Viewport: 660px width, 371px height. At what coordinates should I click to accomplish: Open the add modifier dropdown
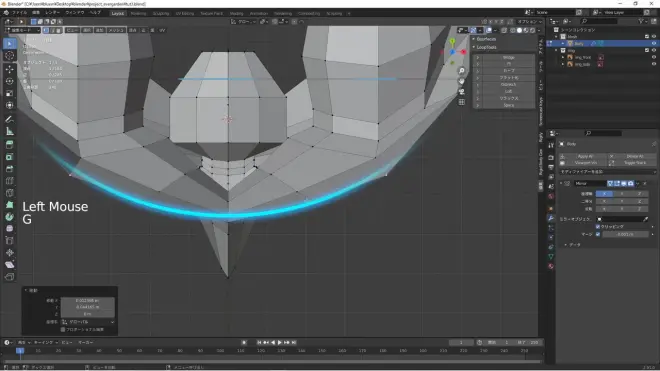pyautogui.click(x=607, y=172)
